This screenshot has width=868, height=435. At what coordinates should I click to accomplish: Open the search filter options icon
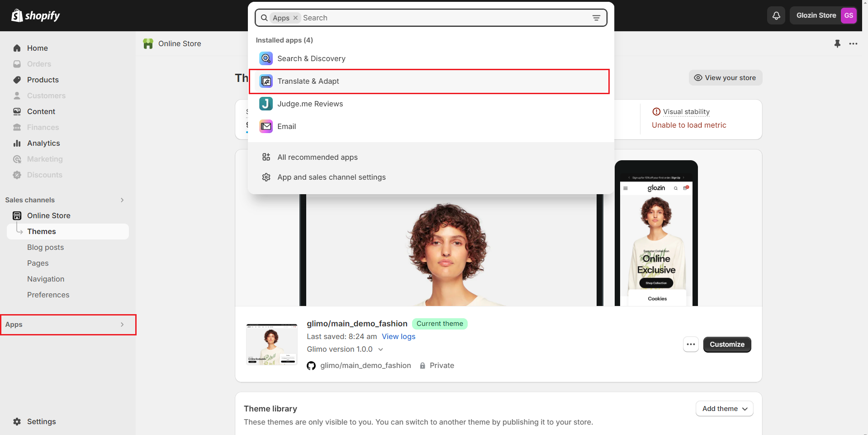click(596, 18)
